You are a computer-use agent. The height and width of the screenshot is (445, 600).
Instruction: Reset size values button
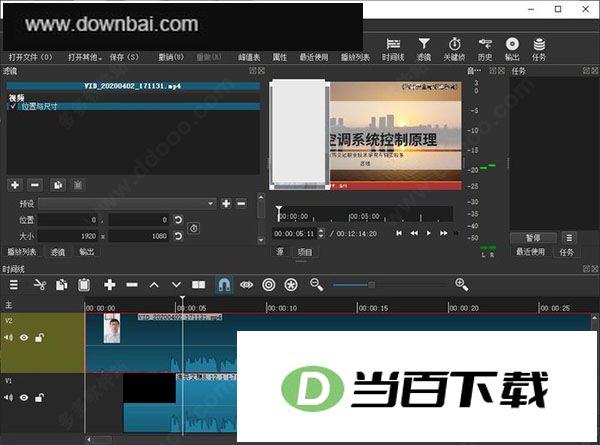pyautogui.click(x=178, y=236)
